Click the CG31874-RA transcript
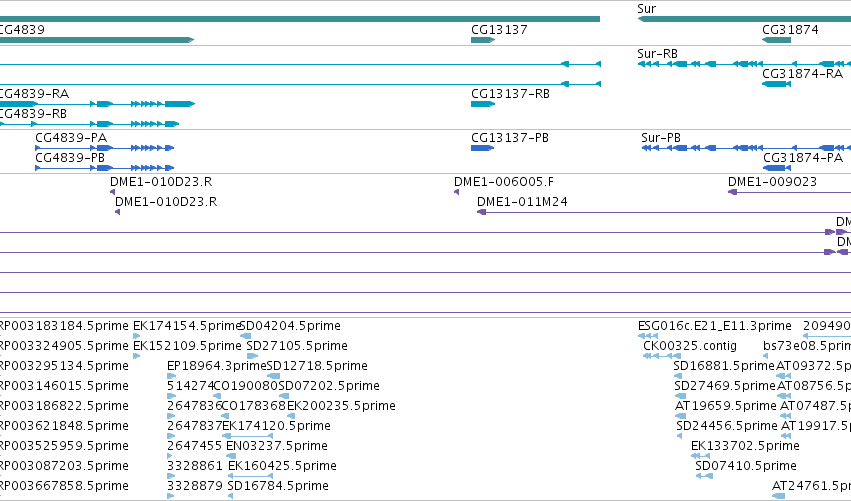The height and width of the screenshot is (501, 851). pyautogui.click(x=777, y=84)
